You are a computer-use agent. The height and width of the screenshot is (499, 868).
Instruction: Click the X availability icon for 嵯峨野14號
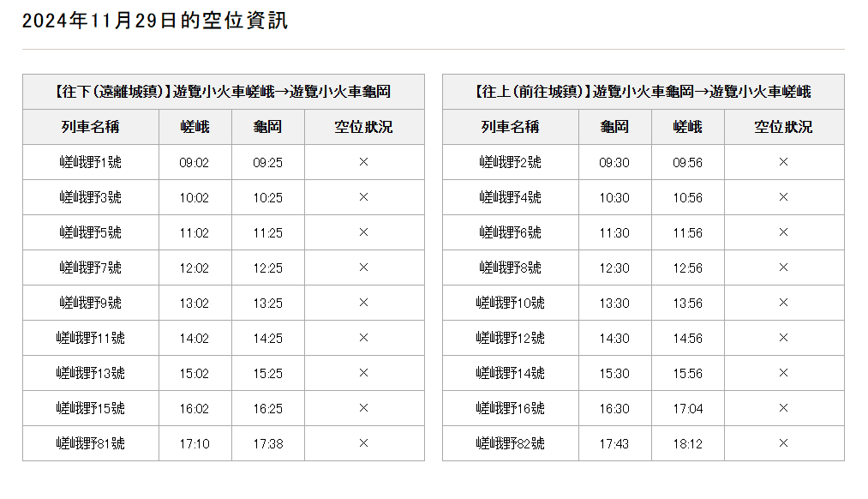783,373
